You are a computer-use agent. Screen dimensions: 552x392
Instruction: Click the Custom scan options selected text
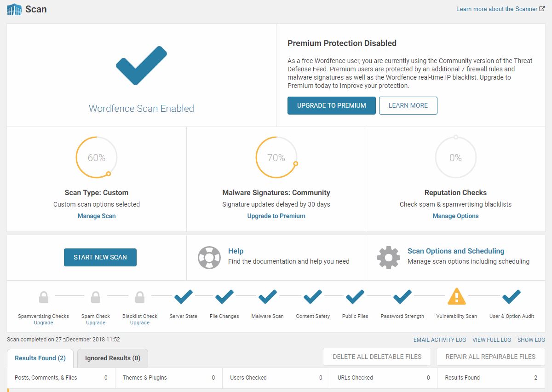coord(97,204)
